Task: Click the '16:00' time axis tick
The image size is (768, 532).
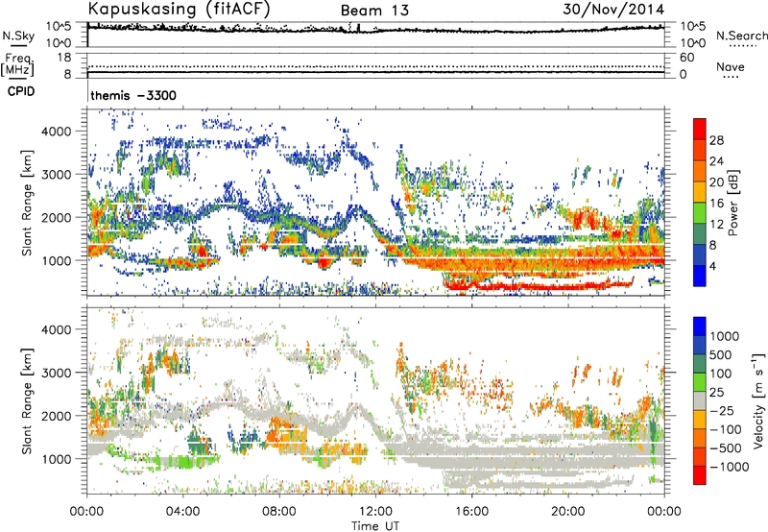Action: [x=471, y=512]
